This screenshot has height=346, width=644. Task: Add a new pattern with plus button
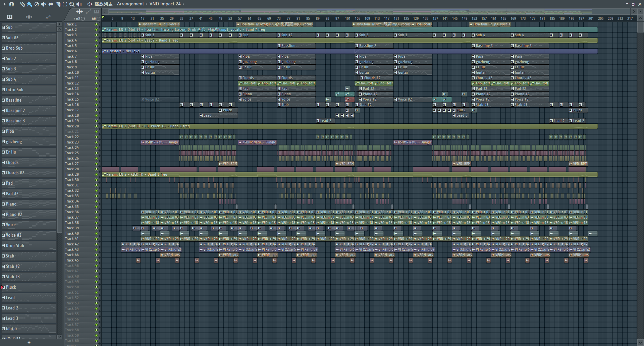(x=29, y=343)
